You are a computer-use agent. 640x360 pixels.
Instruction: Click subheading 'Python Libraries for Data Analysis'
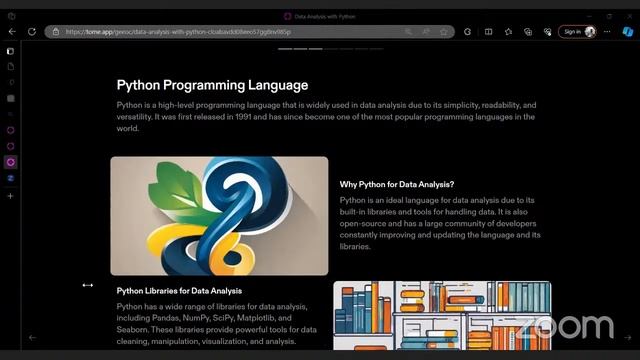tap(179, 291)
